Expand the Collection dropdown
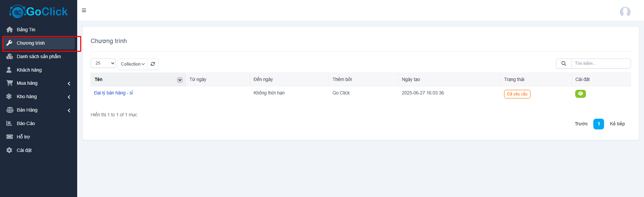The height and width of the screenshot is (197, 644). 133,64
